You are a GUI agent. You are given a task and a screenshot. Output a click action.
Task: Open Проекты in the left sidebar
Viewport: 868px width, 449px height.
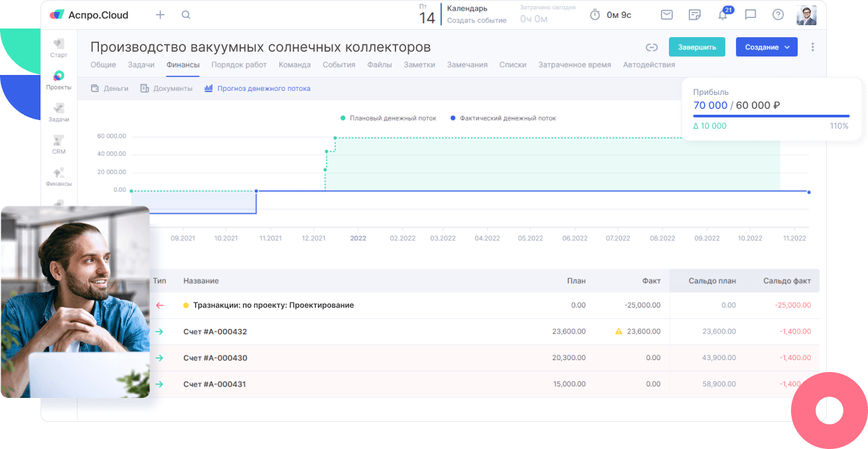pos(58,80)
